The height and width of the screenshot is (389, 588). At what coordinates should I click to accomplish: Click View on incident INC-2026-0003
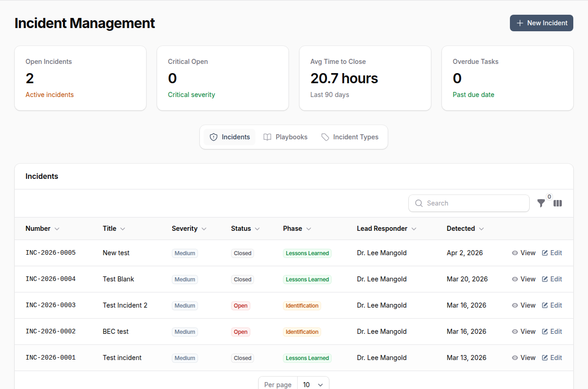524,305
